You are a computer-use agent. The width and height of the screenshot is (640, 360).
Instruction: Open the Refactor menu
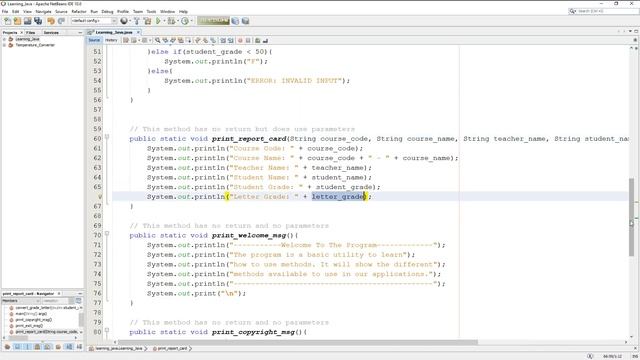(79, 11)
